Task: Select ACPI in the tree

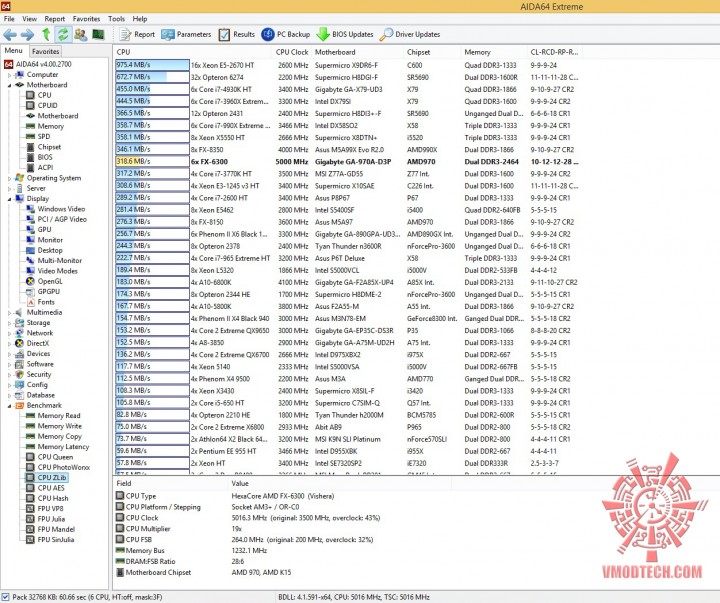Action: [x=45, y=168]
